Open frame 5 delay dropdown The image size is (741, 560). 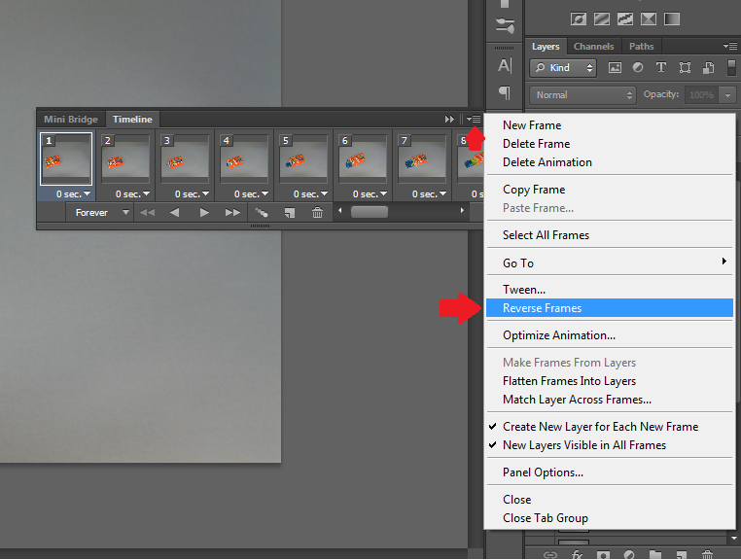click(310, 193)
